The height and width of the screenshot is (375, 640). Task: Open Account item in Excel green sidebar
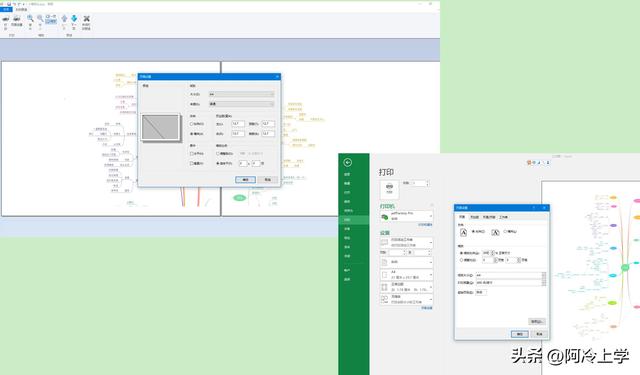(347, 270)
